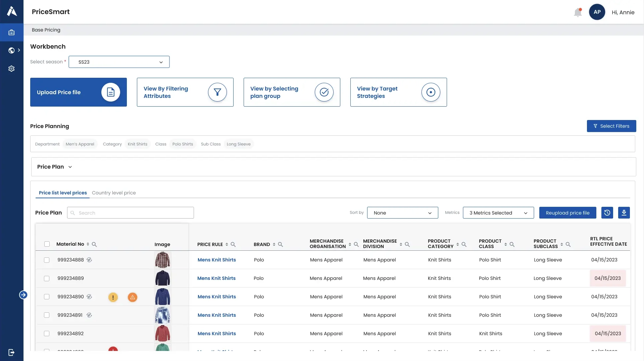Screen dimensions: 644x361
Task: Expand the 3 Metrics Selected dropdown
Action: [x=498, y=213]
